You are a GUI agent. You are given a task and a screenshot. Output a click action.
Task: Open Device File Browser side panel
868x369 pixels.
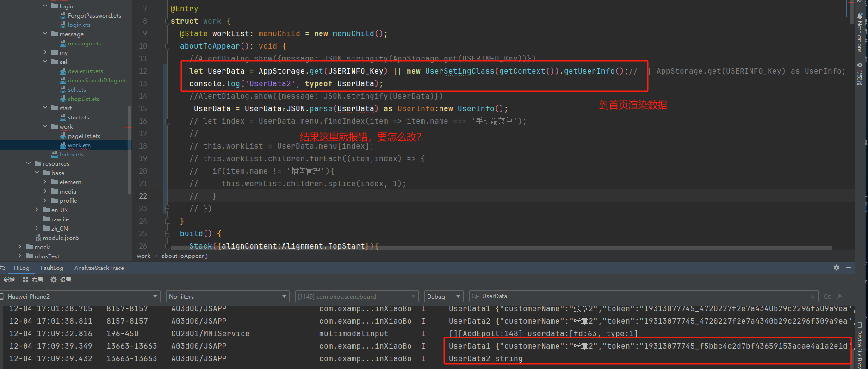point(860,345)
